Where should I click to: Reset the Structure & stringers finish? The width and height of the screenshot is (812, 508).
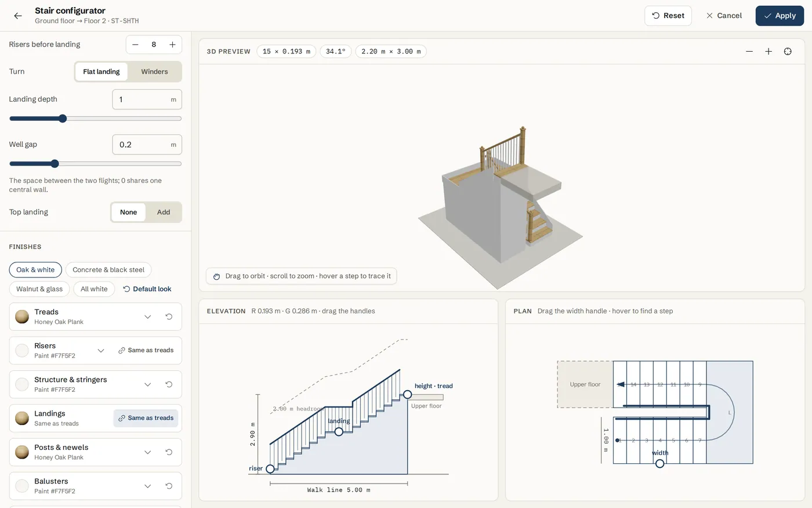[169, 384]
